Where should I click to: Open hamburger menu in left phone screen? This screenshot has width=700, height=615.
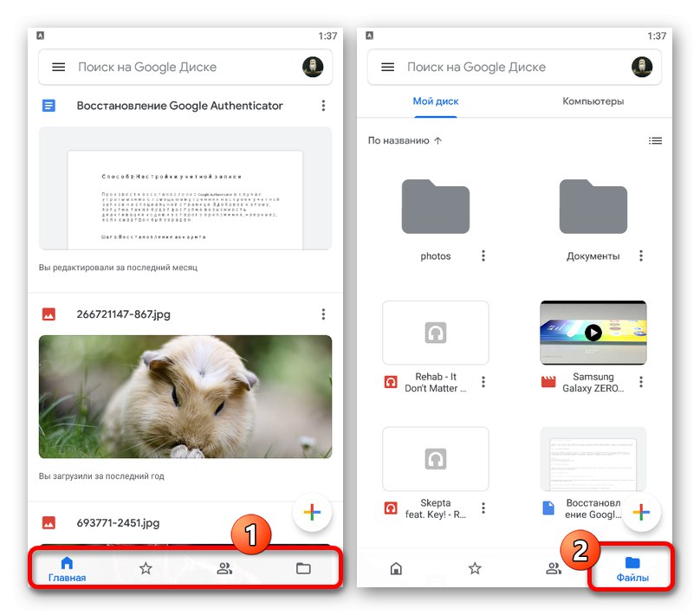[59, 67]
